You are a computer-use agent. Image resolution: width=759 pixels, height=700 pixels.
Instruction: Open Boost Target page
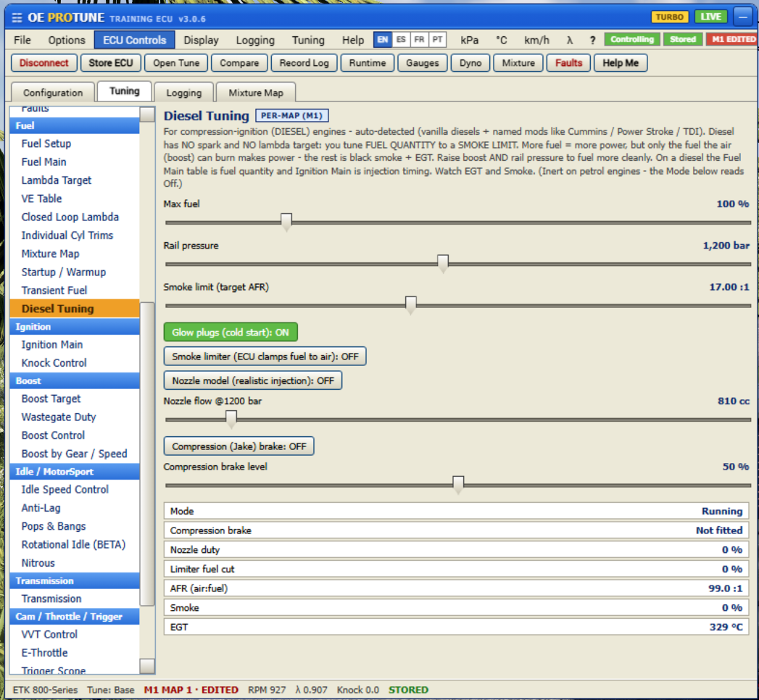tap(75, 399)
